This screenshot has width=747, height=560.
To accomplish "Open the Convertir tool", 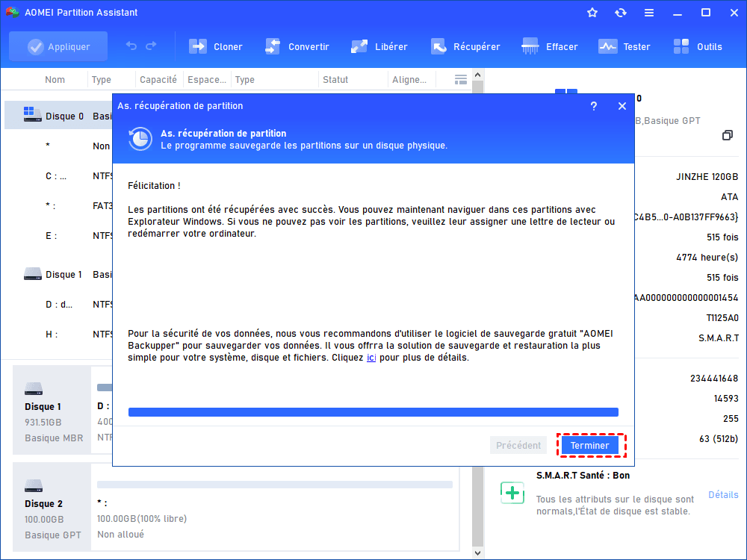I will 297,46.
